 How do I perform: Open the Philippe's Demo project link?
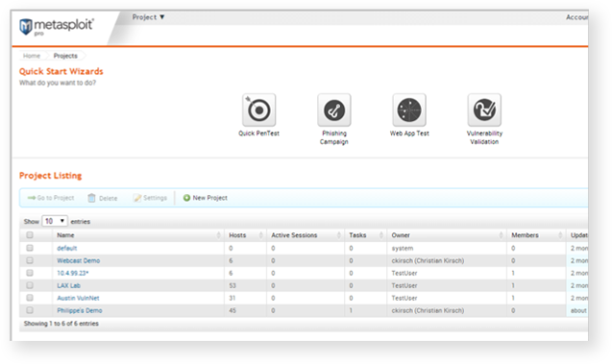tap(80, 310)
